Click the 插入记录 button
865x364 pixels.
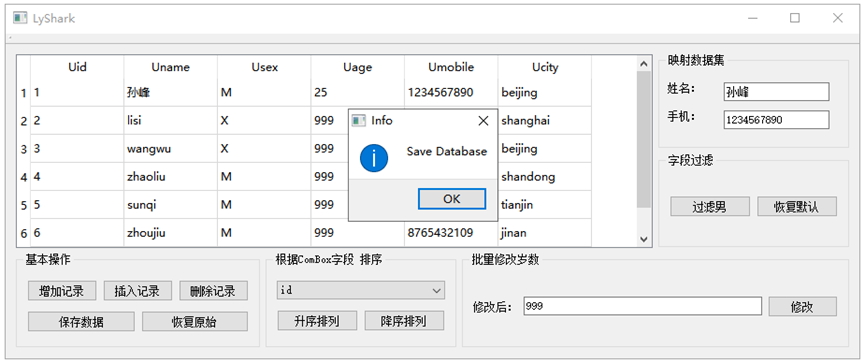[137, 291]
